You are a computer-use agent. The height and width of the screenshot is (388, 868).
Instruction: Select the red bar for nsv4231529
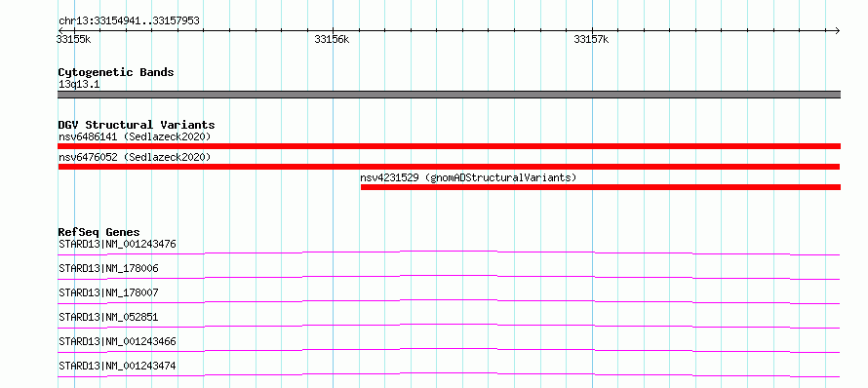pyautogui.click(x=601, y=187)
